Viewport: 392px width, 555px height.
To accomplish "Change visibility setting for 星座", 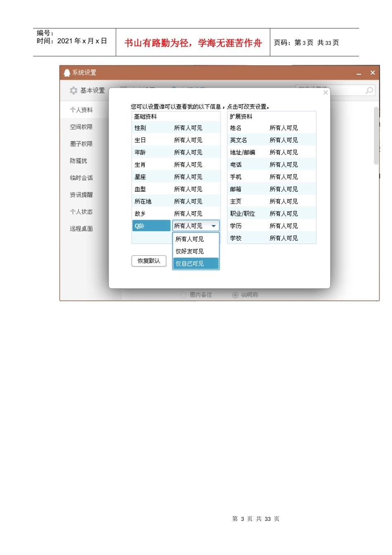I will (188, 177).
